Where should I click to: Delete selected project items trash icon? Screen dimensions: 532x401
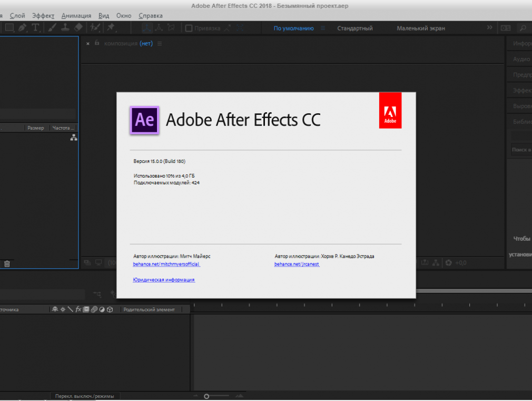click(7, 263)
